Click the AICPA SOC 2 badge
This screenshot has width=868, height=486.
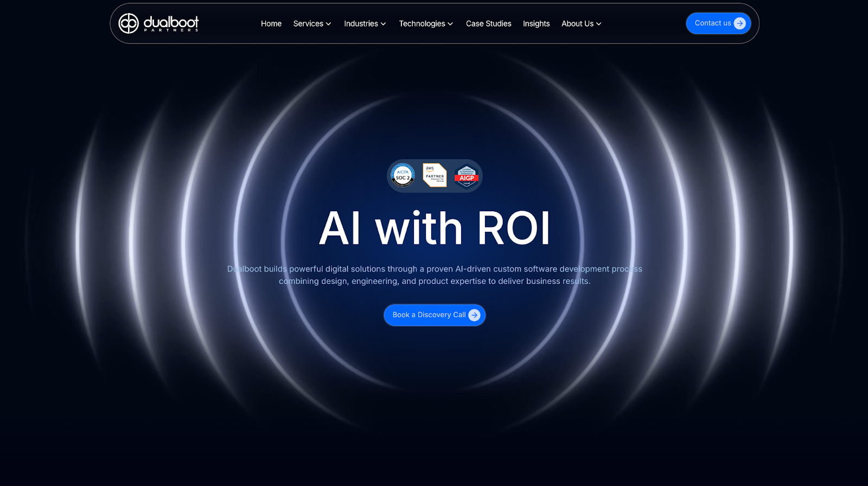click(x=403, y=175)
